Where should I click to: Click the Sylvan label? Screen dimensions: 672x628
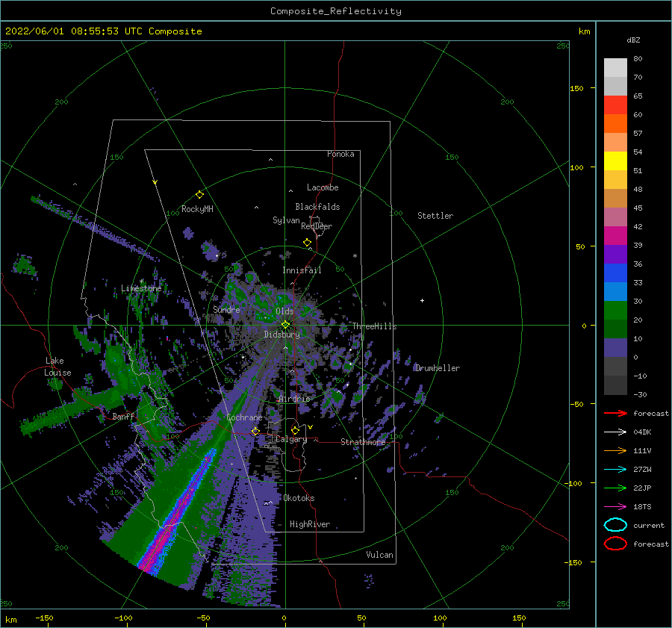point(286,220)
